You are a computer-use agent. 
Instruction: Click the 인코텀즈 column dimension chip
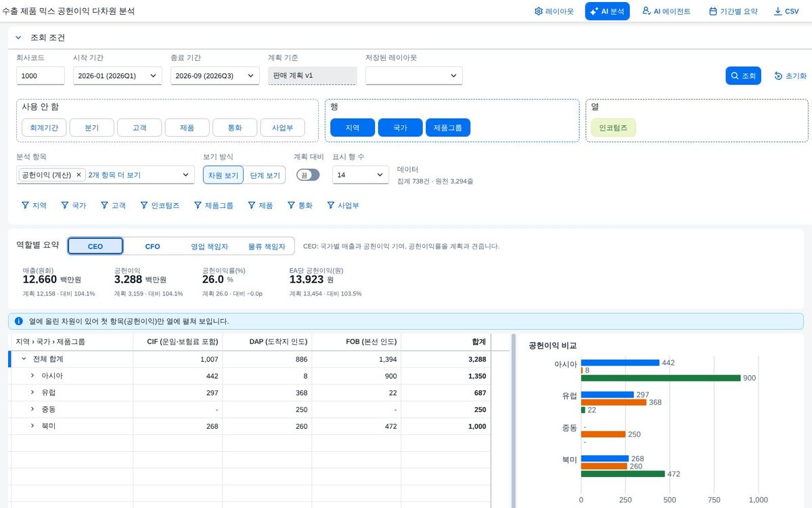613,127
